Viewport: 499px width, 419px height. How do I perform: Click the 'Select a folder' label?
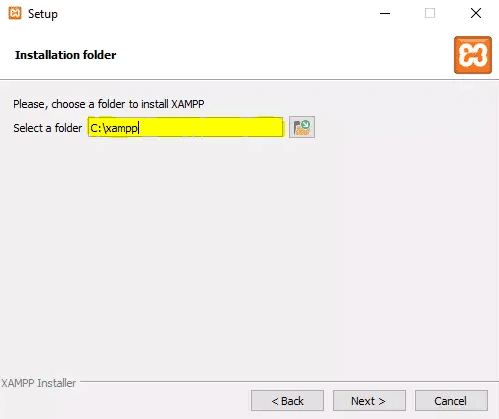(x=48, y=128)
